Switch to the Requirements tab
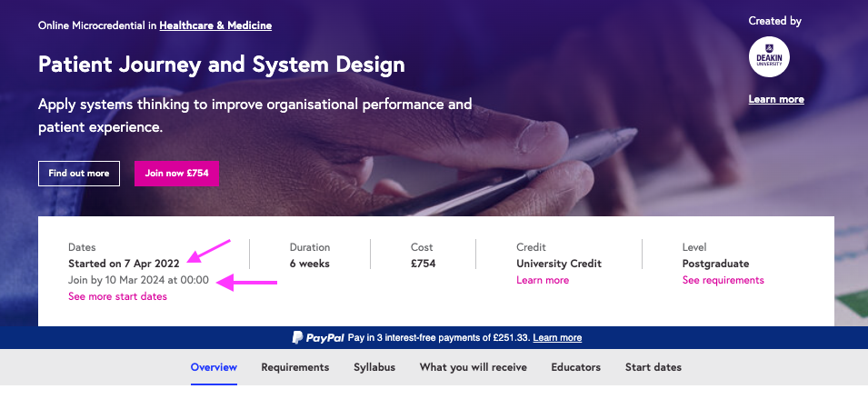 [295, 367]
